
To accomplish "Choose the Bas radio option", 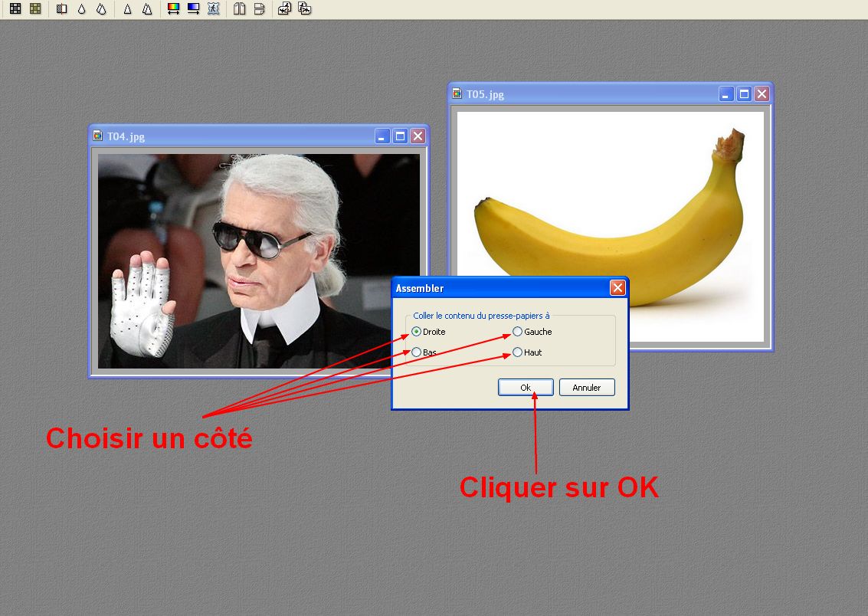I will coord(416,352).
